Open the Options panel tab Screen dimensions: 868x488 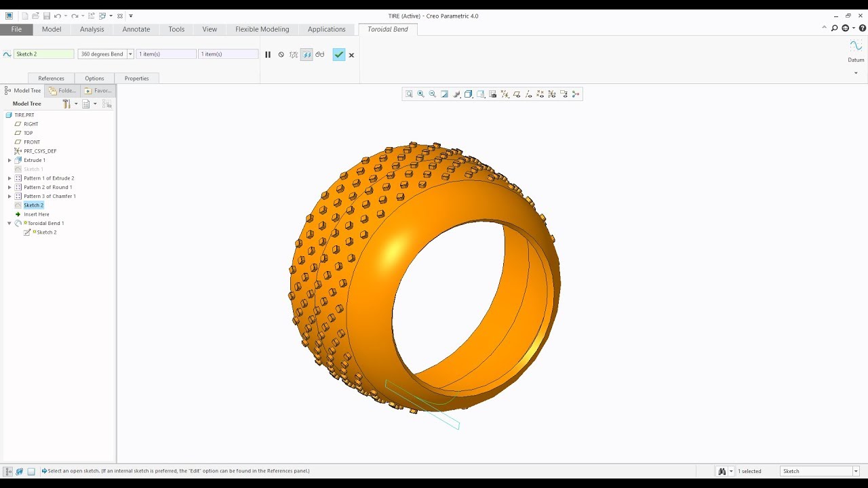click(94, 79)
